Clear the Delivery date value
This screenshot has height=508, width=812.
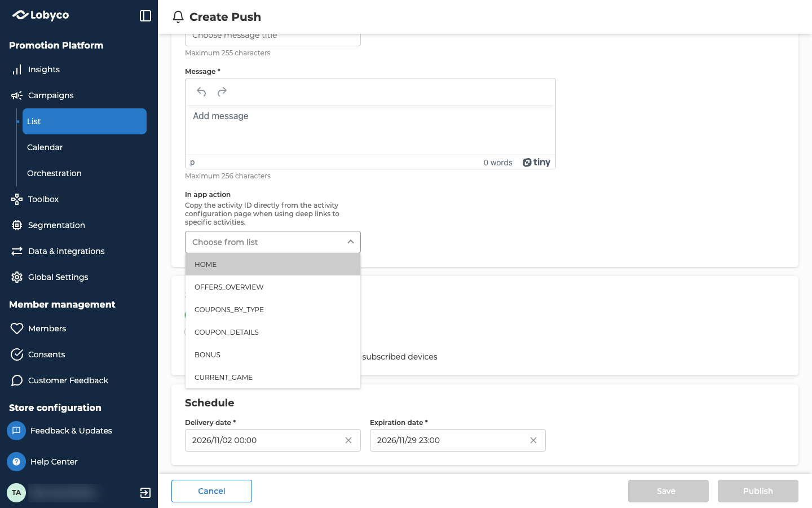[x=348, y=440]
